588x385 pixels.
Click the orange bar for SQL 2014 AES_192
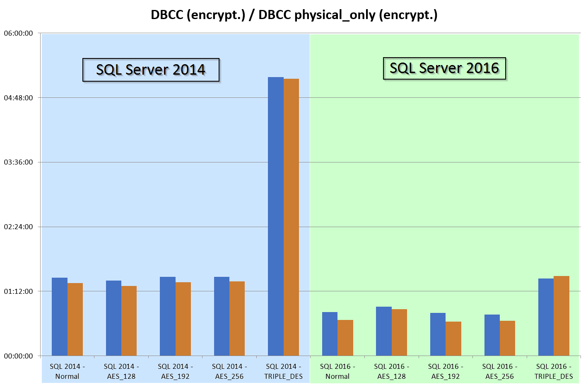(183, 319)
